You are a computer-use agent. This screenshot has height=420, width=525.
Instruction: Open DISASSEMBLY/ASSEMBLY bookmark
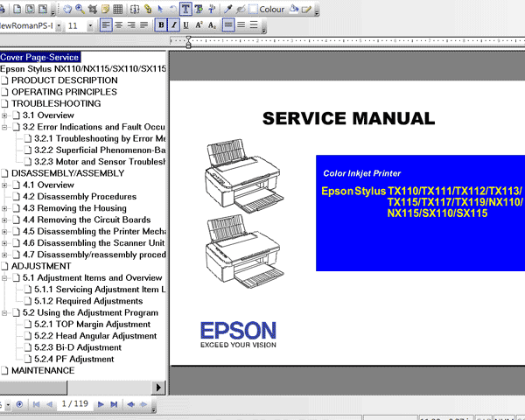pyautogui.click(x=67, y=173)
